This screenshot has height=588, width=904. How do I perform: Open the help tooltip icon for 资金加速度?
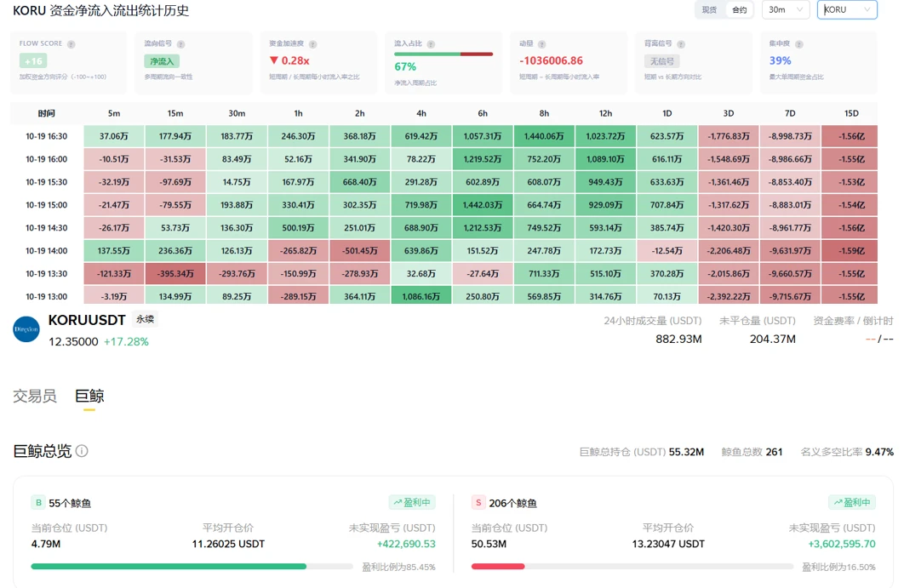click(x=312, y=44)
